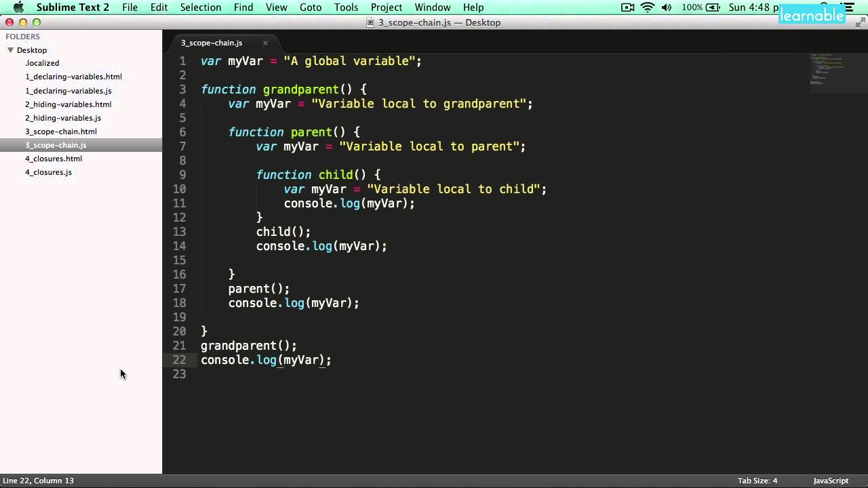Switch to the 3_scope-chain.js tab
868x488 pixels.
click(212, 43)
